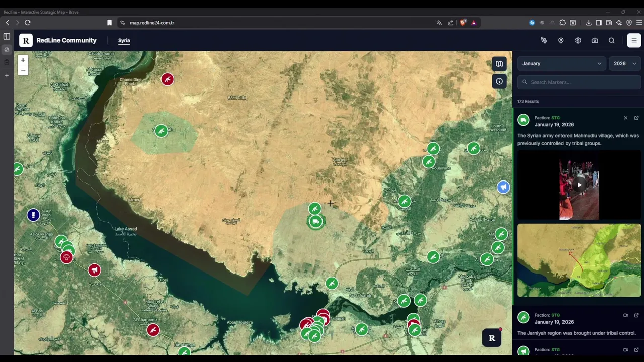Click the search magnifier icon in header
This screenshot has height=362, width=644.
tap(611, 40)
